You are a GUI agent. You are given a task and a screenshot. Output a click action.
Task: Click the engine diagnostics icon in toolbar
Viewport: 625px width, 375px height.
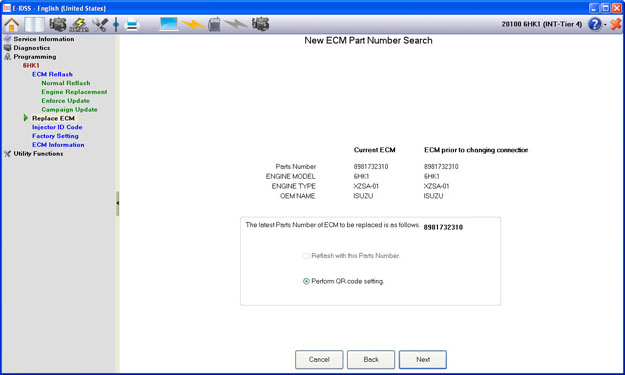click(58, 25)
